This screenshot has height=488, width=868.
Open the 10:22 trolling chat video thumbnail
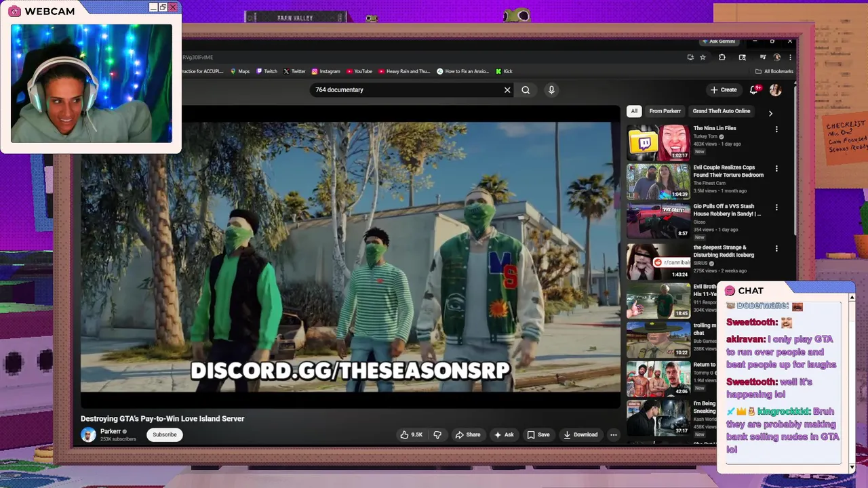click(x=658, y=340)
